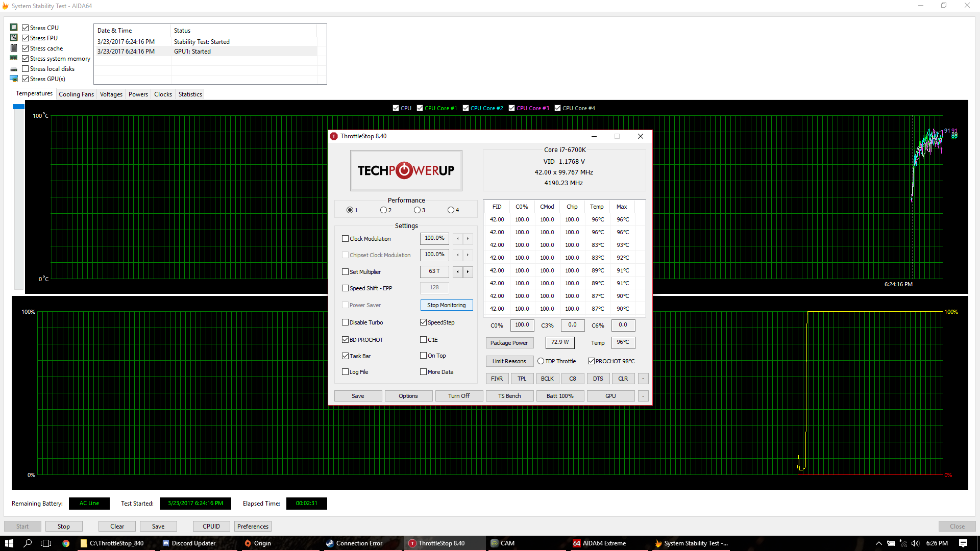
Task: Open the Clocks tab
Action: (x=163, y=94)
